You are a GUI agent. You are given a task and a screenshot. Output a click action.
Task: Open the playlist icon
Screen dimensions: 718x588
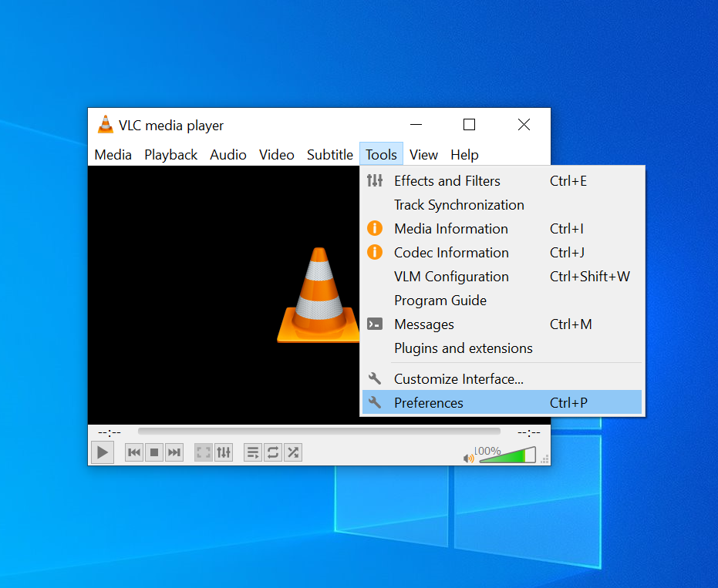pyautogui.click(x=252, y=452)
